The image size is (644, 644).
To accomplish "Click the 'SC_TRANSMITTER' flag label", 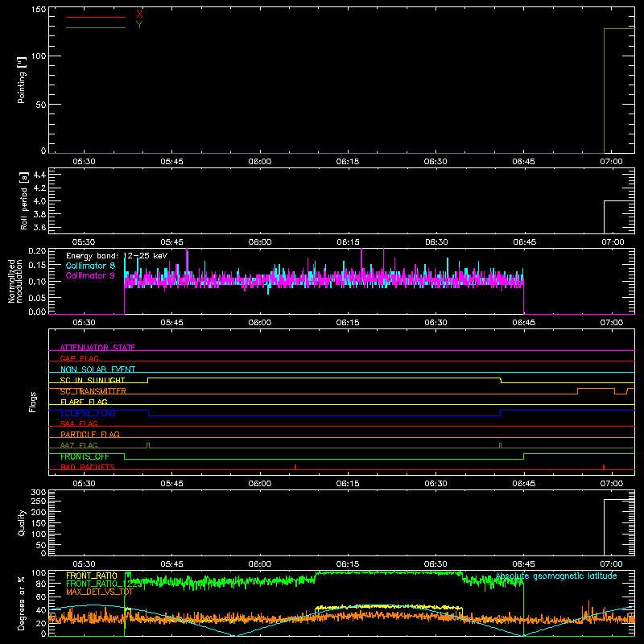I will pyautogui.click(x=93, y=391).
